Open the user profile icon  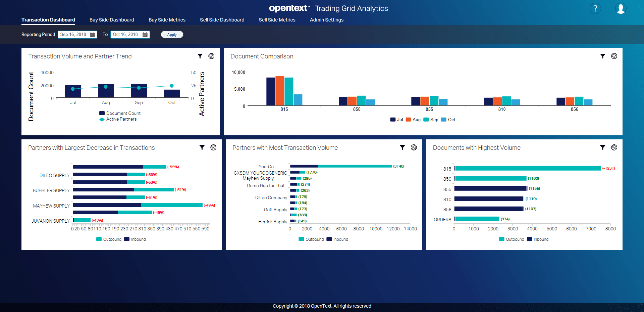tap(621, 8)
